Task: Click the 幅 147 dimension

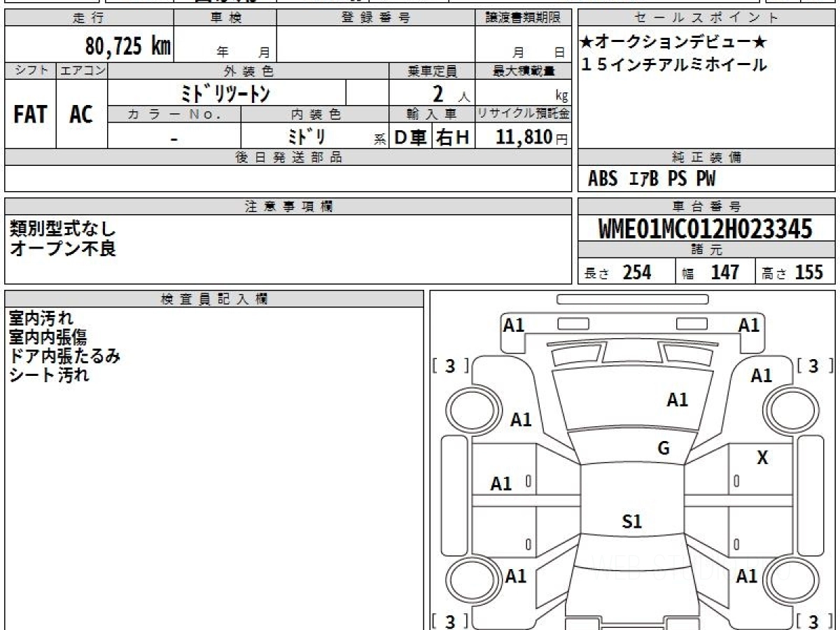Action: pyautogui.click(x=710, y=272)
